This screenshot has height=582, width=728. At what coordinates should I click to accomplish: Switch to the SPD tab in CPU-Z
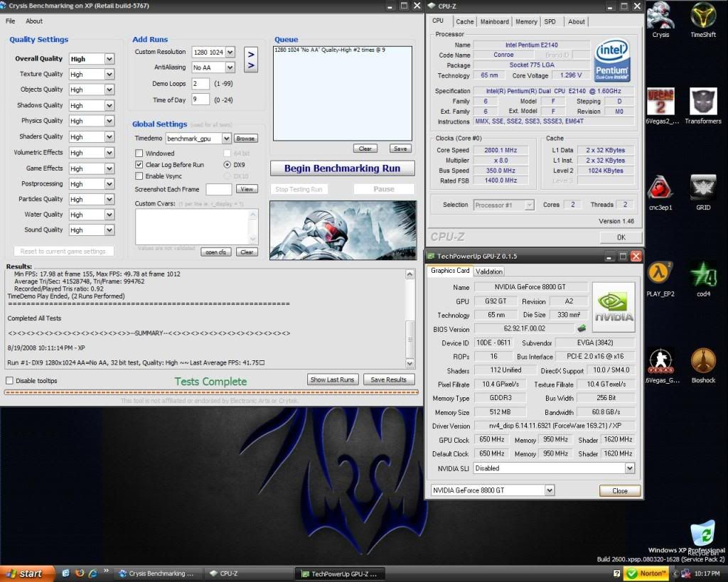coord(550,22)
